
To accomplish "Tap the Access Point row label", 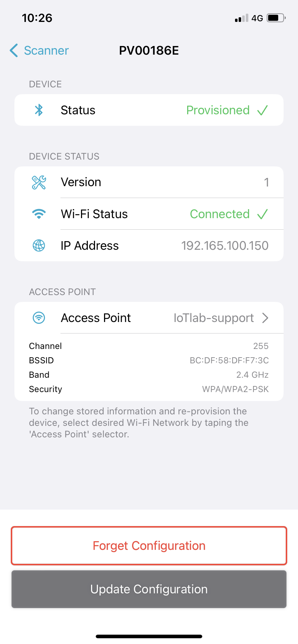I will click(96, 318).
